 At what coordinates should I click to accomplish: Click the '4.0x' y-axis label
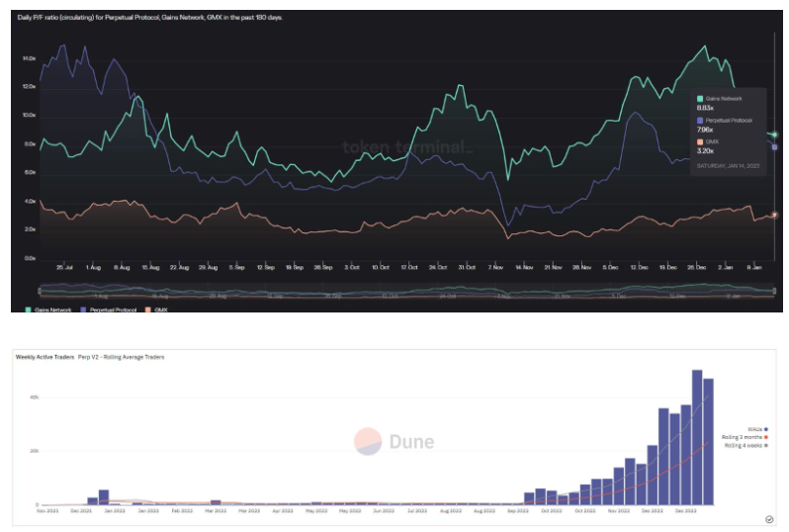coord(30,201)
